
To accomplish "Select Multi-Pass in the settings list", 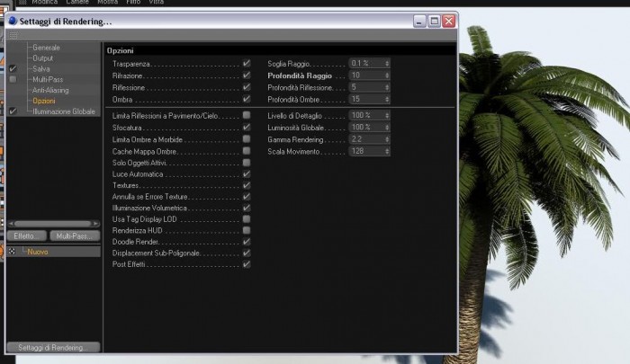I will coord(48,79).
